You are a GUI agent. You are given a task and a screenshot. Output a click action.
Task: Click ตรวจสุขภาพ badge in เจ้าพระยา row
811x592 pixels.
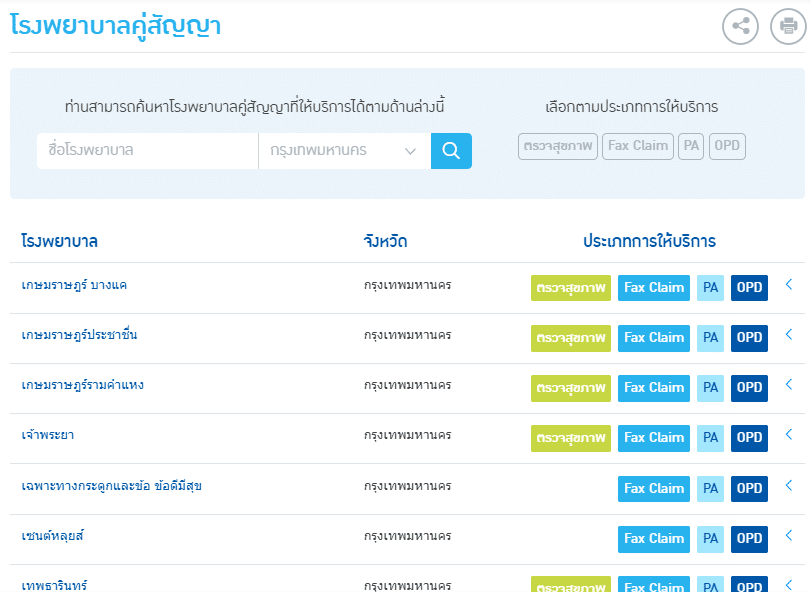coord(570,438)
